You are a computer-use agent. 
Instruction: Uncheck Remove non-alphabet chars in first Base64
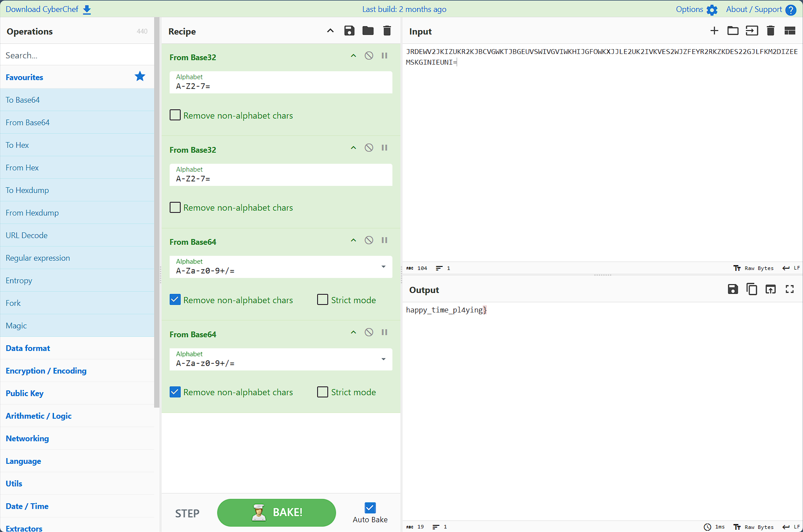click(175, 300)
